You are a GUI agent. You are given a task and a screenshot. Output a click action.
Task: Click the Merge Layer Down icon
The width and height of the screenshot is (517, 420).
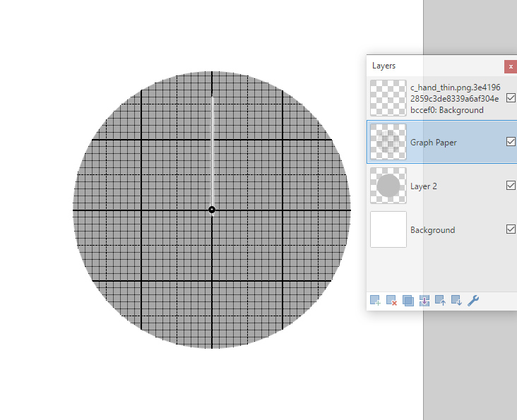(x=424, y=301)
